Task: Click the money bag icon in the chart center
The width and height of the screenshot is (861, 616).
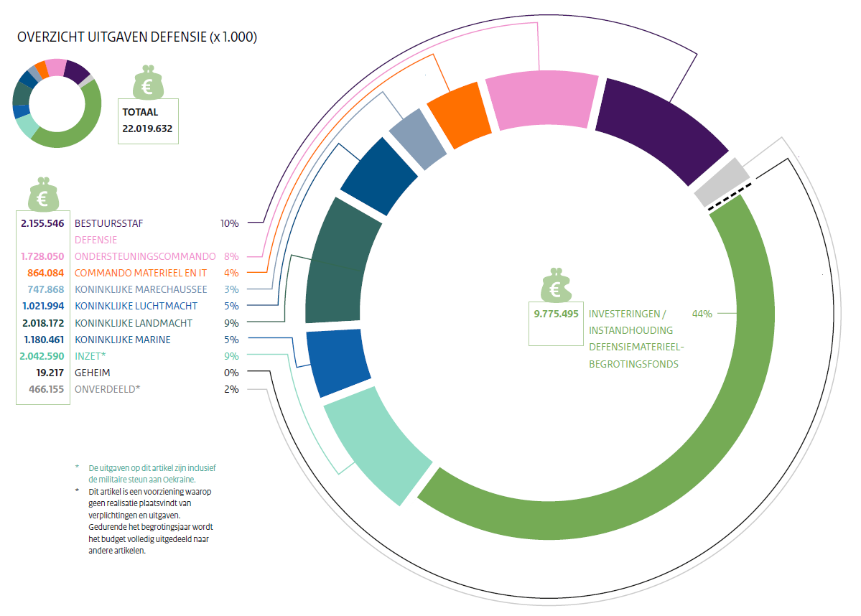Action: (x=556, y=286)
